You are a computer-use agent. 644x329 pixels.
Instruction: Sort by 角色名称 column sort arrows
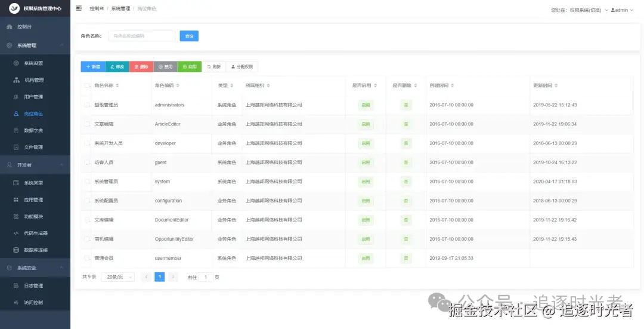coord(117,85)
